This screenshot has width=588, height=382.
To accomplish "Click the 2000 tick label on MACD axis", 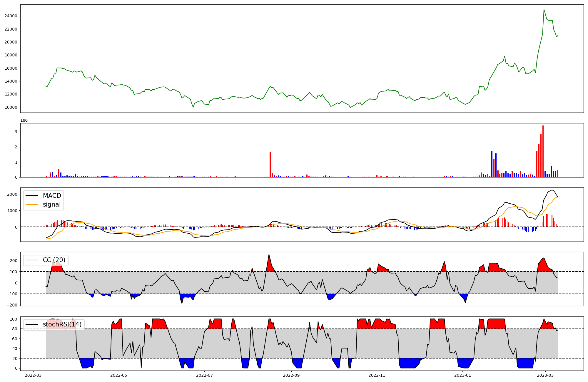I will tap(12, 194).
